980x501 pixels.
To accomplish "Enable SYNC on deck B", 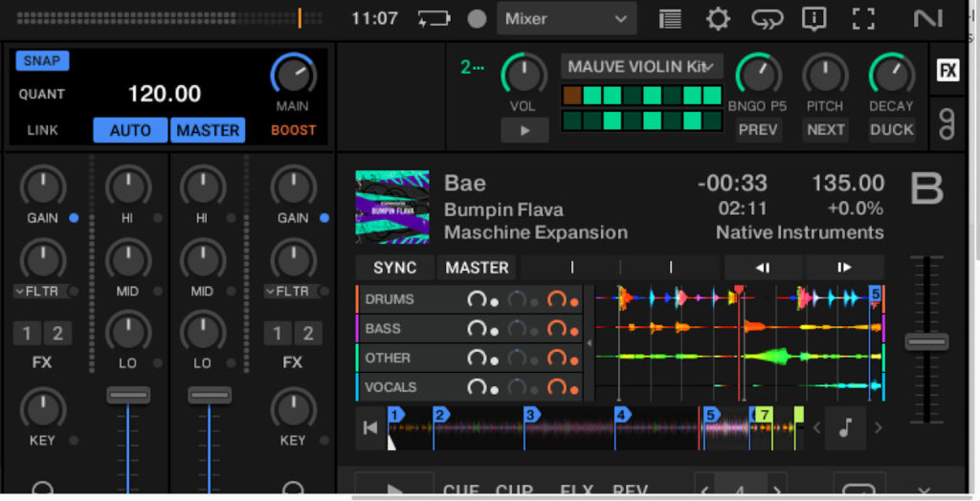I will tap(395, 268).
